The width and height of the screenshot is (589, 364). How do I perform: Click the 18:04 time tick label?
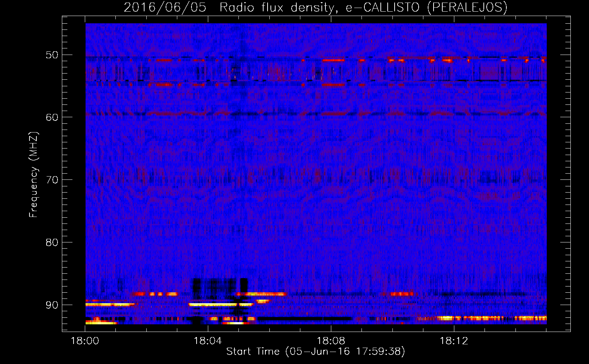pos(208,341)
